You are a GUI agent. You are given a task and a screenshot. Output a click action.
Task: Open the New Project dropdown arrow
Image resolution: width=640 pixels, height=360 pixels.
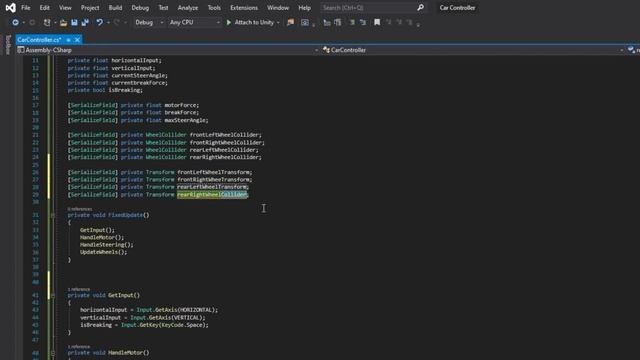coord(55,22)
